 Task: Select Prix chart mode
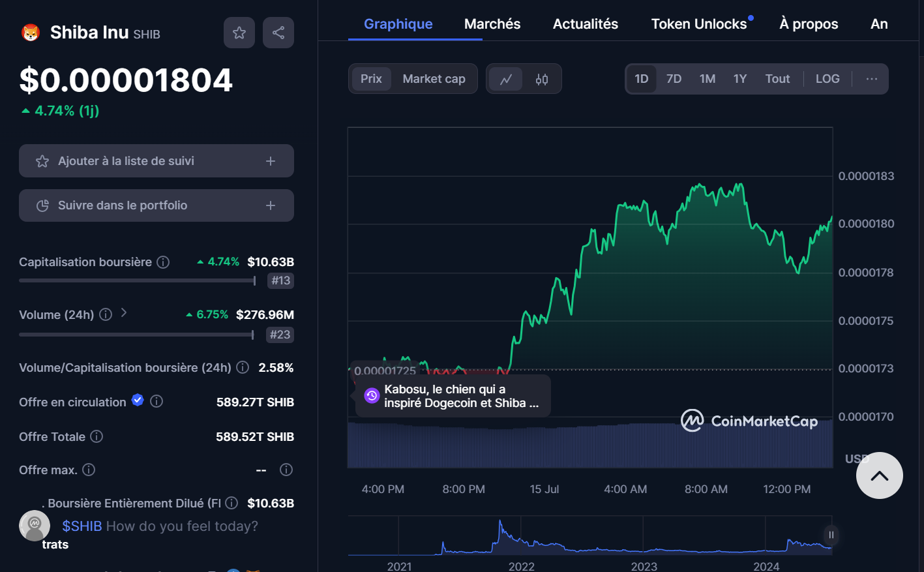pos(371,79)
